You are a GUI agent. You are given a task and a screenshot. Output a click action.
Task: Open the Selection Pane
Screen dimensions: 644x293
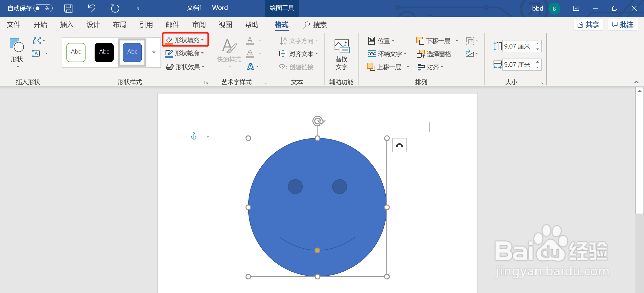point(434,54)
